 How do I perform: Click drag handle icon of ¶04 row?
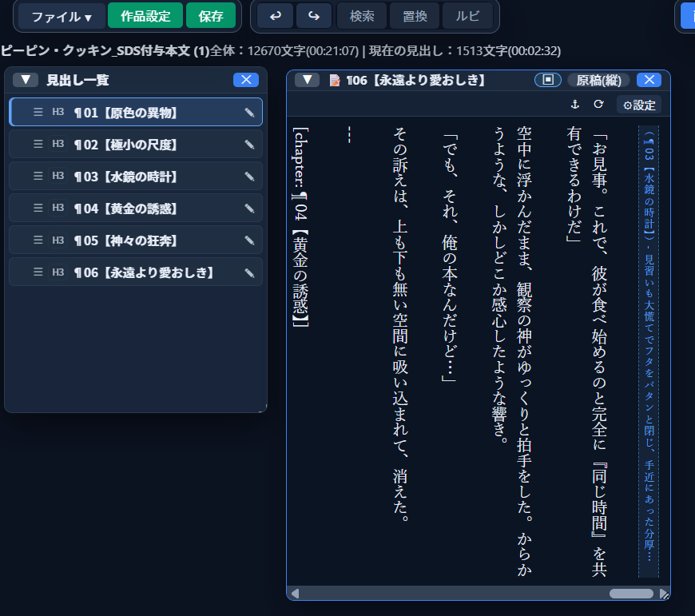pyautogui.click(x=38, y=208)
